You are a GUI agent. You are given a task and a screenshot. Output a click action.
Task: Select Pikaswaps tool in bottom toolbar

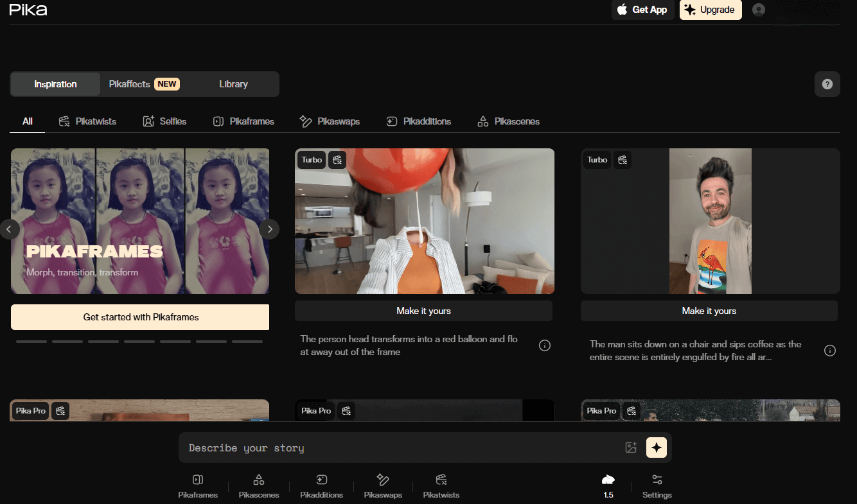pos(383,486)
